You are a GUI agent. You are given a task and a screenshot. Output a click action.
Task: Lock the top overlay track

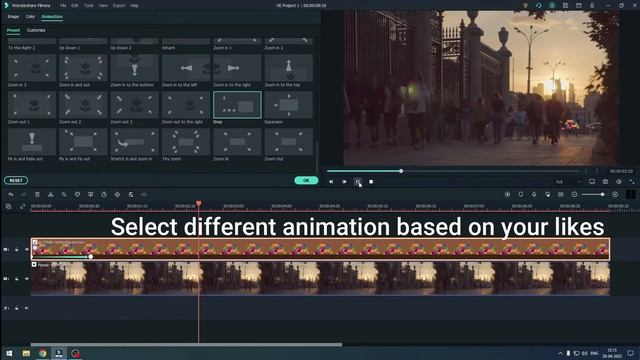click(x=17, y=249)
